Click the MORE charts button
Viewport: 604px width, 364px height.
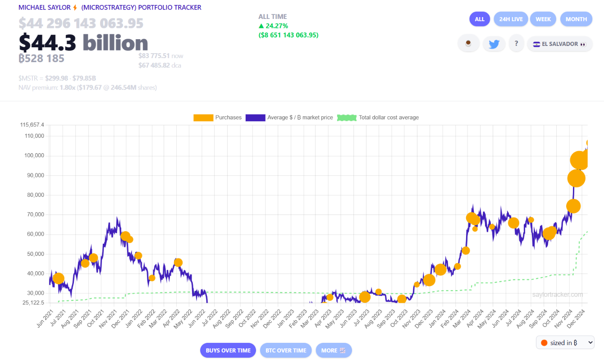tap(334, 350)
